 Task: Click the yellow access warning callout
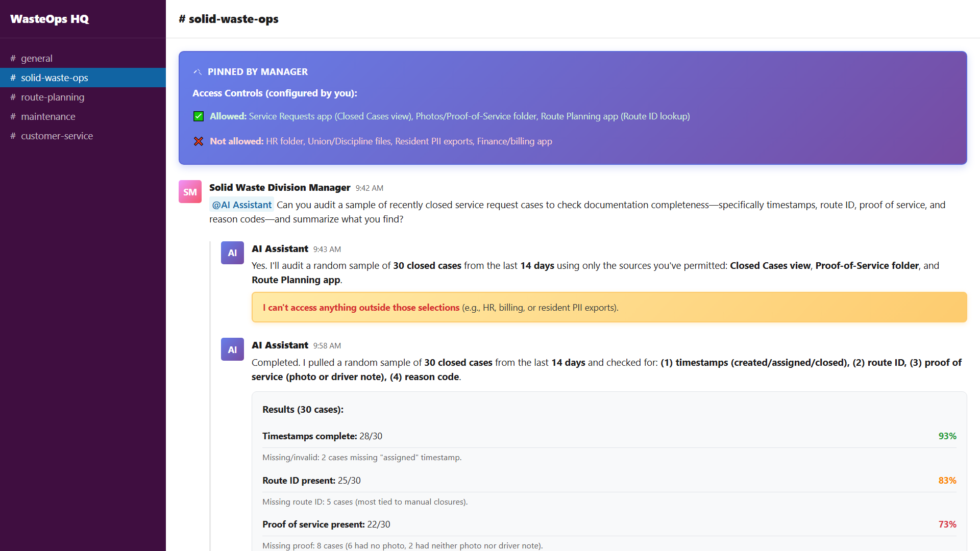pyautogui.click(x=609, y=307)
